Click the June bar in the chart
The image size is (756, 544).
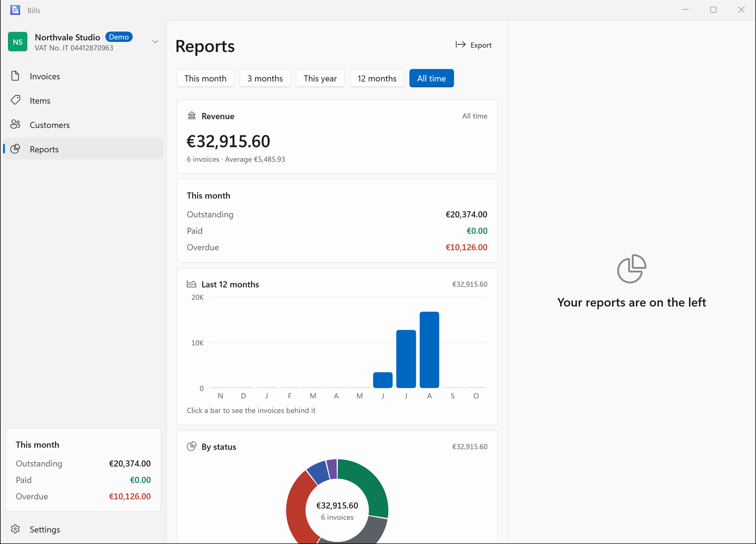pos(383,380)
